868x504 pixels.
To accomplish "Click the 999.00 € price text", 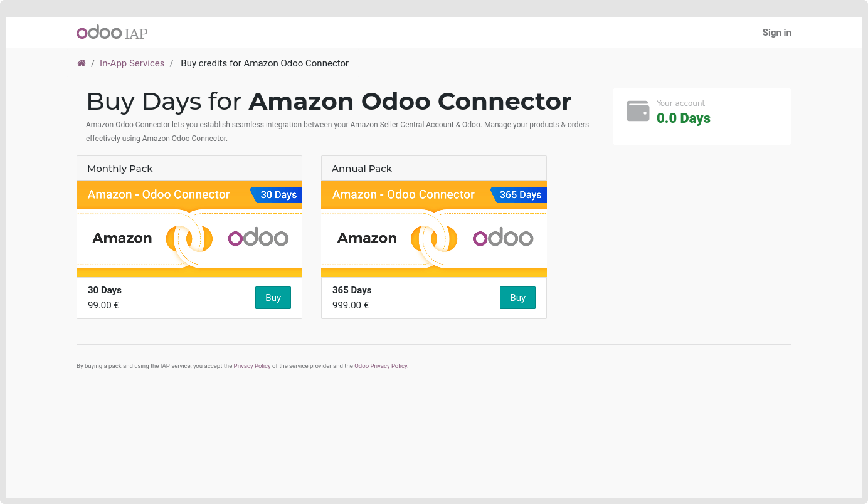I will point(351,305).
